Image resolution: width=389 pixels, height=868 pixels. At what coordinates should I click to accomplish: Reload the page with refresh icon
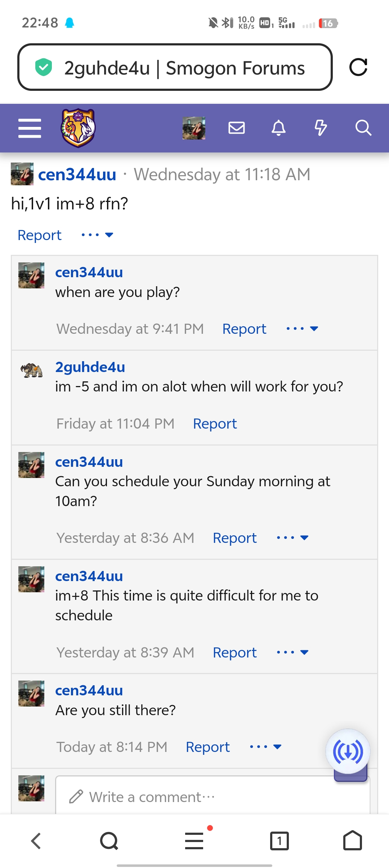[x=358, y=67]
